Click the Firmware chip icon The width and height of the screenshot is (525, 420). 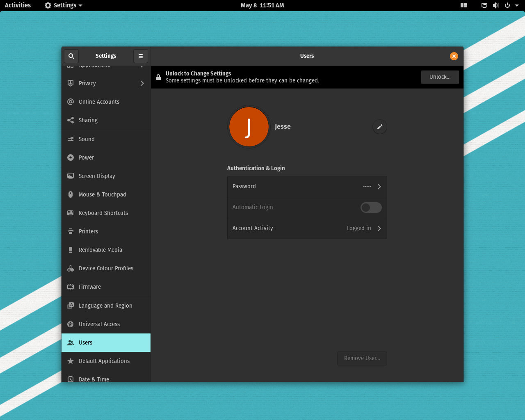(x=71, y=287)
